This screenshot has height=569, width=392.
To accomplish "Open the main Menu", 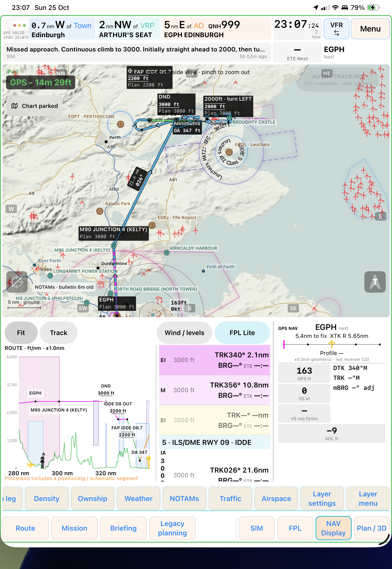I will (370, 28).
